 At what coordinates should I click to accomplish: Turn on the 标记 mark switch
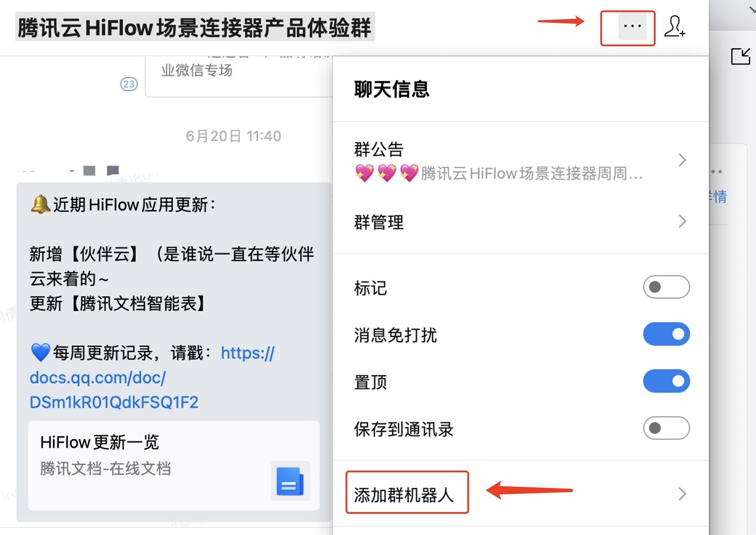[666, 287]
